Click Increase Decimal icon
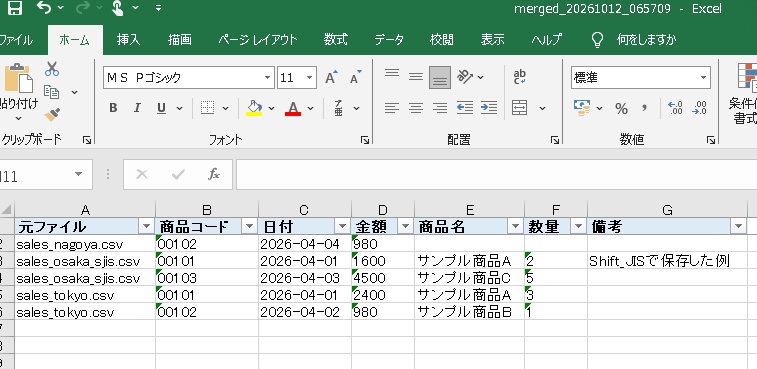The width and height of the screenshot is (757, 369). [x=675, y=108]
